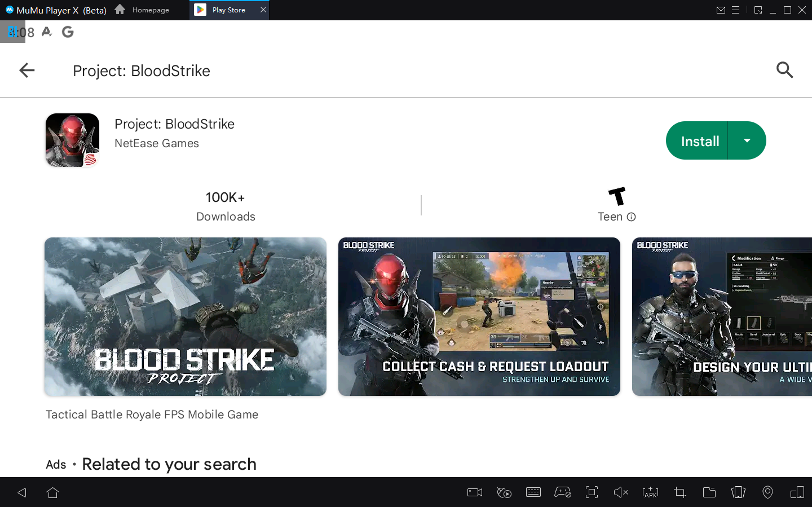This screenshot has width=812, height=507.
Task: Open MuMu Player hamburger menu
Action: coord(735,10)
